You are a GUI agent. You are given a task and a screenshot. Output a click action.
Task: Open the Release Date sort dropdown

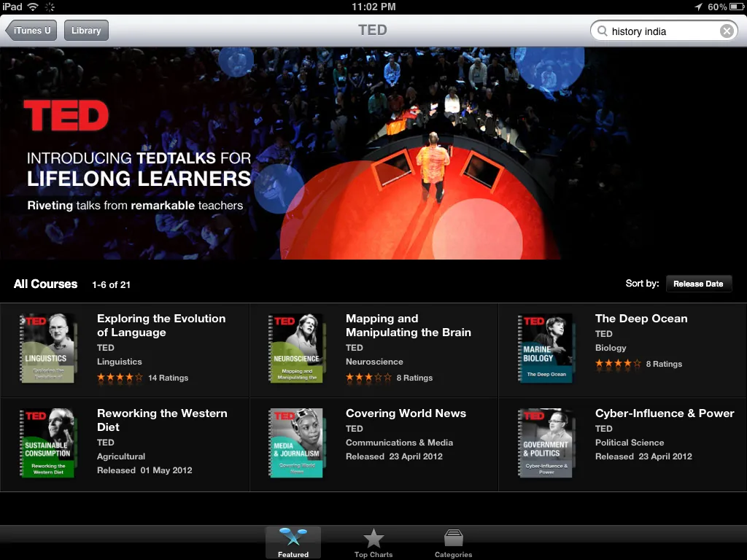[x=698, y=284]
